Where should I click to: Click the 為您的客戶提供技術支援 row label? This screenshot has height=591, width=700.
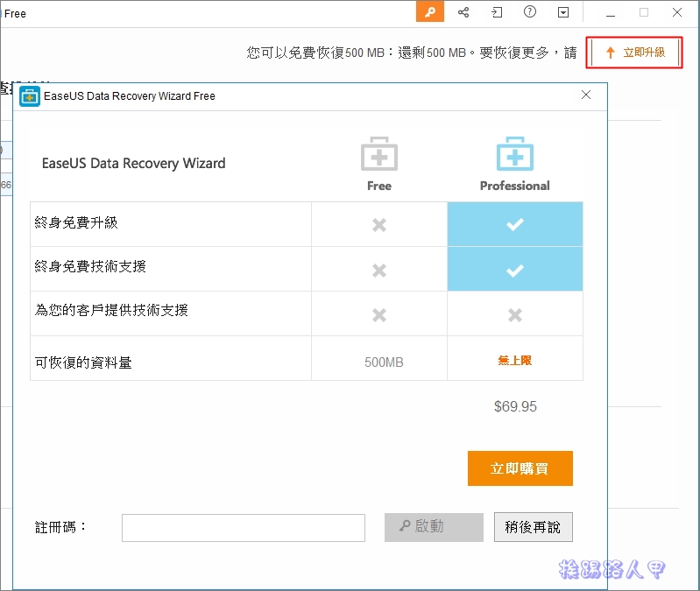click(x=111, y=310)
